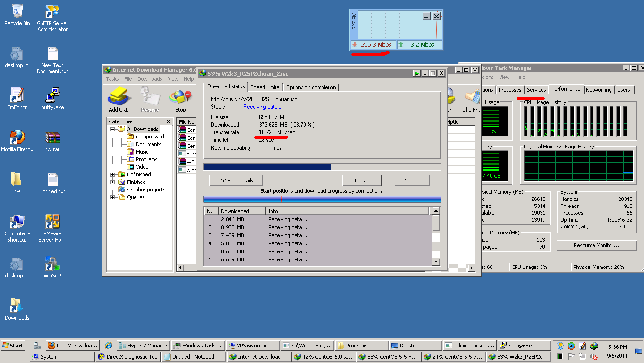Open IDM's View menu
Image resolution: width=644 pixels, height=363 pixels.
point(173,79)
